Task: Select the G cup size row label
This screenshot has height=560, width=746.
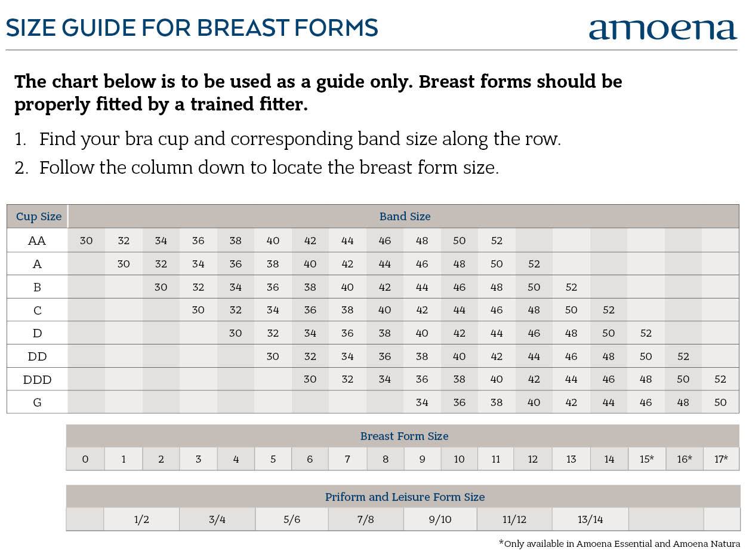Action: click(37, 402)
